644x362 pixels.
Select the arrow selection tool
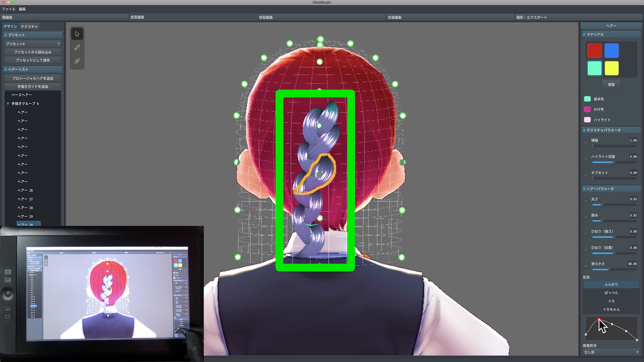[77, 34]
